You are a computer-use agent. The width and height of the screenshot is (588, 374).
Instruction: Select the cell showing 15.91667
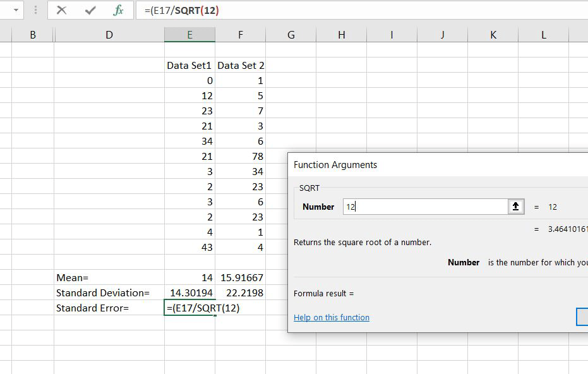pos(241,277)
